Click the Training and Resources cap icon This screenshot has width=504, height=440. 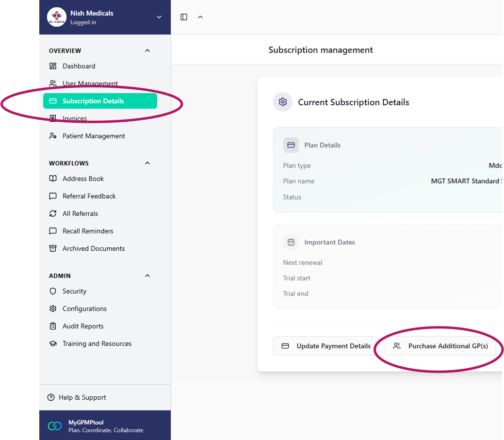53,343
